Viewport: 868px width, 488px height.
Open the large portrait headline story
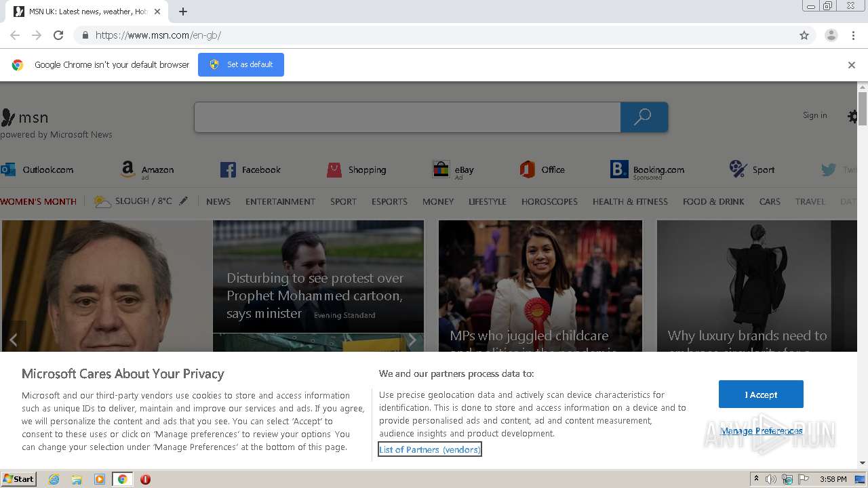(107, 286)
